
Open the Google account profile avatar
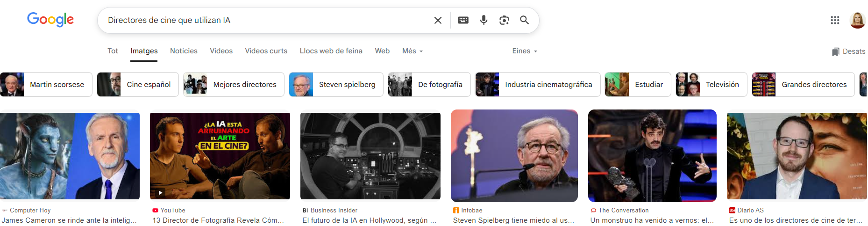pos(857,20)
